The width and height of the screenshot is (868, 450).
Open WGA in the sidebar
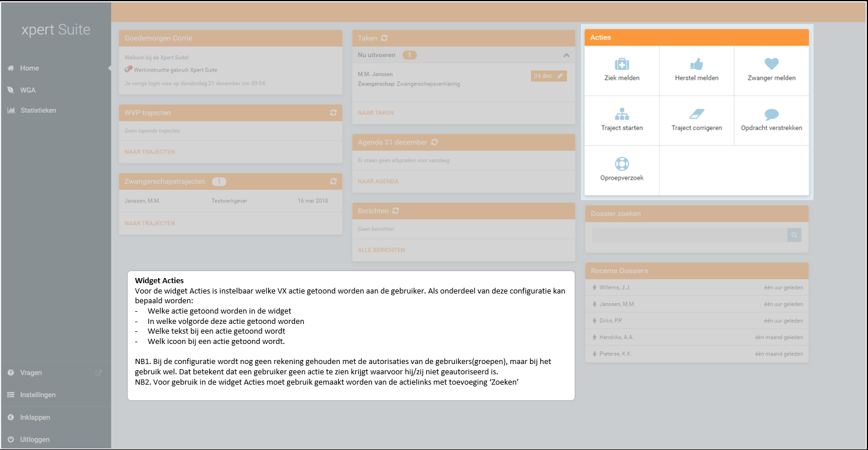pyautogui.click(x=28, y=90)
